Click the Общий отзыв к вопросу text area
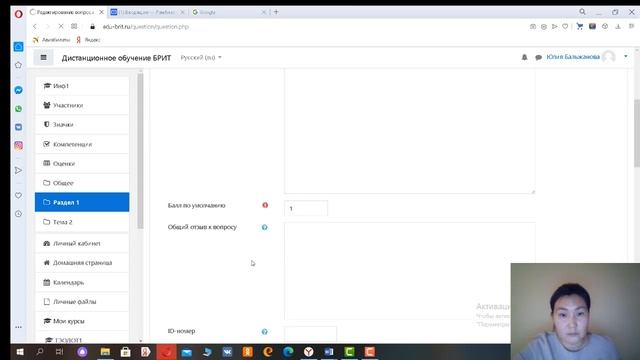The width and height of the screenshot is (640, 360). tap(409, 271)
